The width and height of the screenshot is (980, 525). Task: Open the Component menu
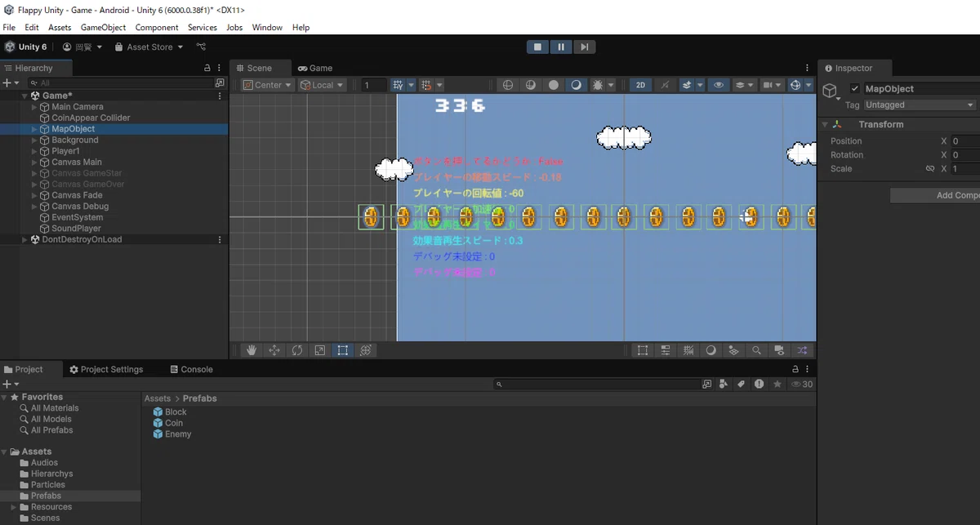pyautogui.click(x=157, y=27)
